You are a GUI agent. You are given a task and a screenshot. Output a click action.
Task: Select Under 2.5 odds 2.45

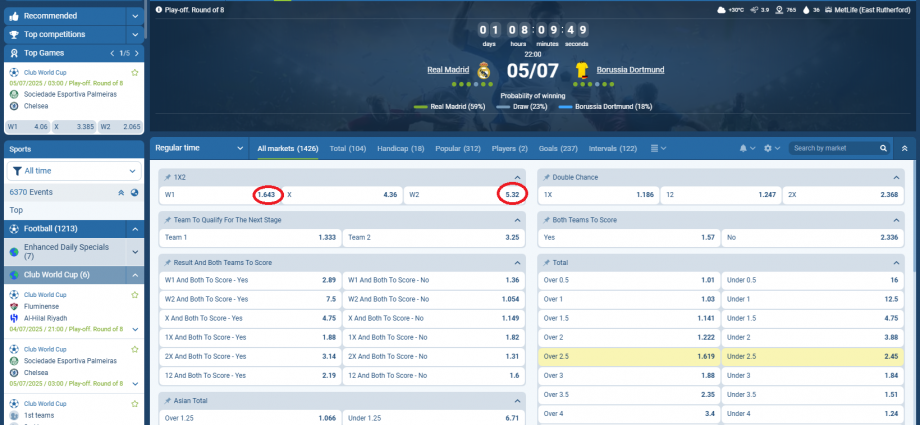click(812, 356)
